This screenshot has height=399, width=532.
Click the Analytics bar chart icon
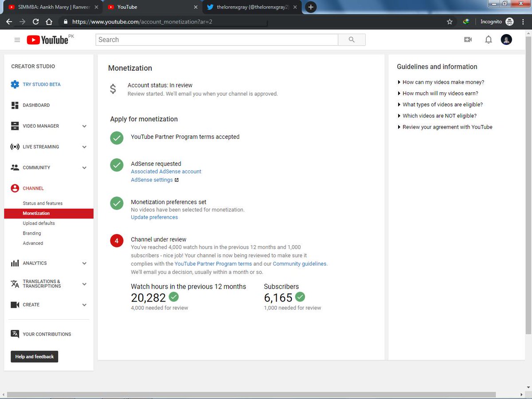click(15, 263)
